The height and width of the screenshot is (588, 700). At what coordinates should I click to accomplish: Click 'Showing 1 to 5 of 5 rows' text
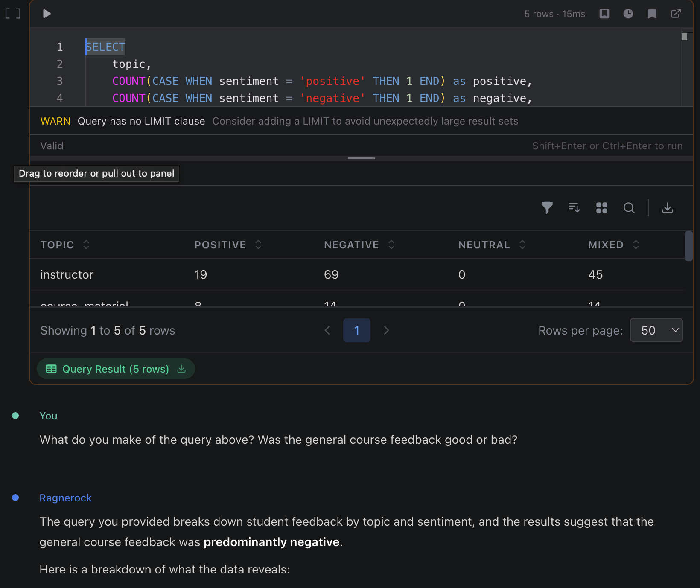point(108,330)
